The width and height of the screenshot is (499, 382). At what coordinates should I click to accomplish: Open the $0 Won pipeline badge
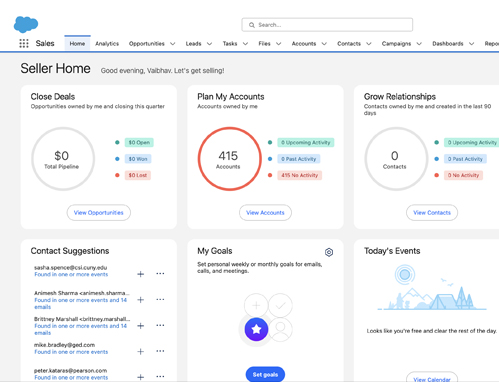tap(138, 159)
